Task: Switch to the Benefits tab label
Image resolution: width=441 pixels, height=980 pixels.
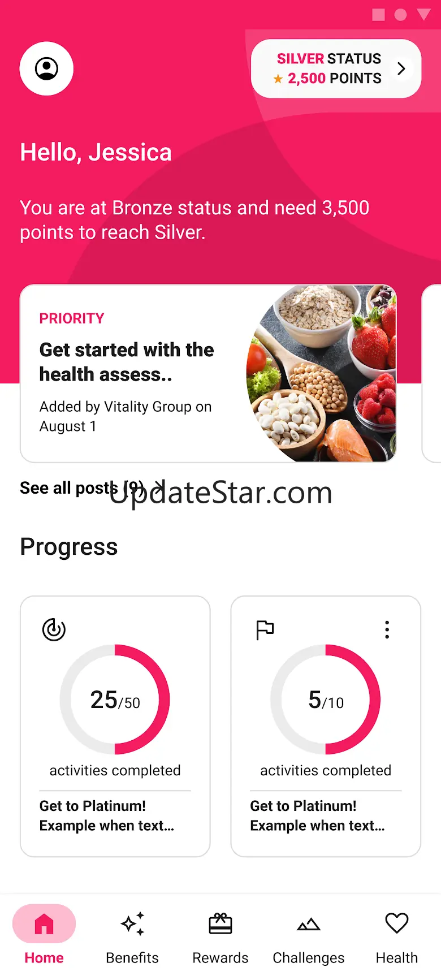Action: click(132, 957)
